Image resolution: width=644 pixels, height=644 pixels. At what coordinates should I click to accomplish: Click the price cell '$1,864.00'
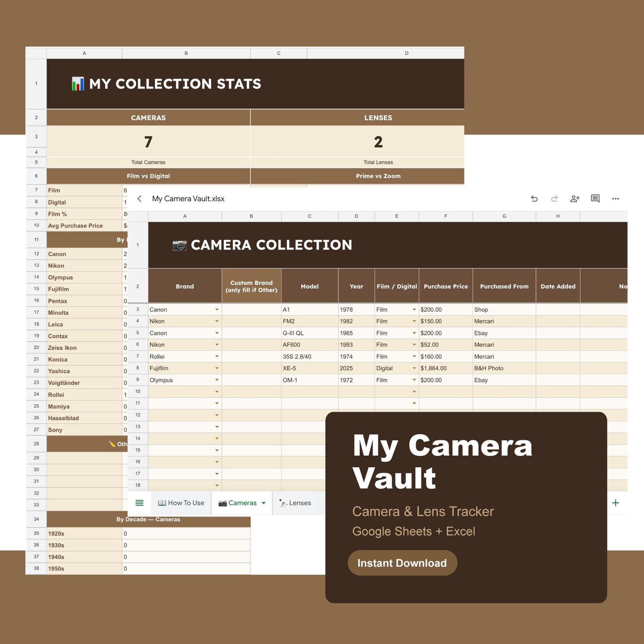446,368
